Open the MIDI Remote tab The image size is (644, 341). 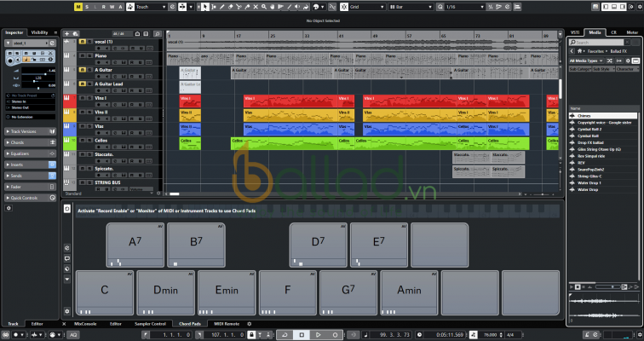(227, 324)
